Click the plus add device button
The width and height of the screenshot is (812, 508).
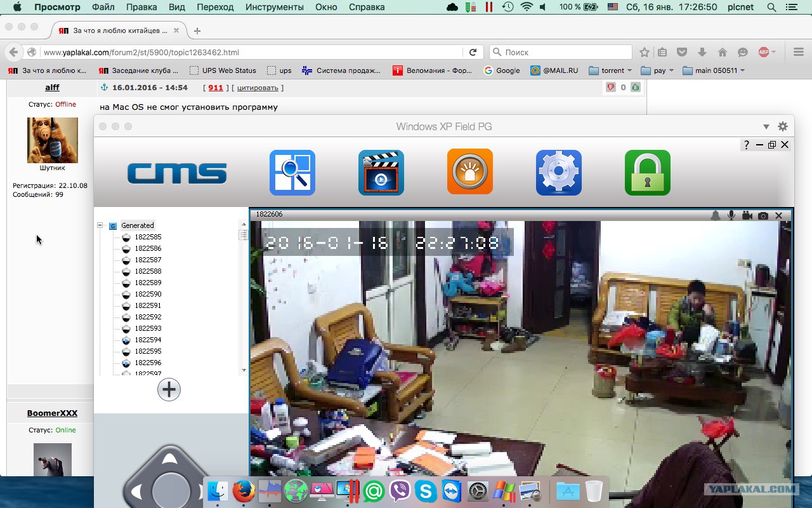[x=169, y=389]
